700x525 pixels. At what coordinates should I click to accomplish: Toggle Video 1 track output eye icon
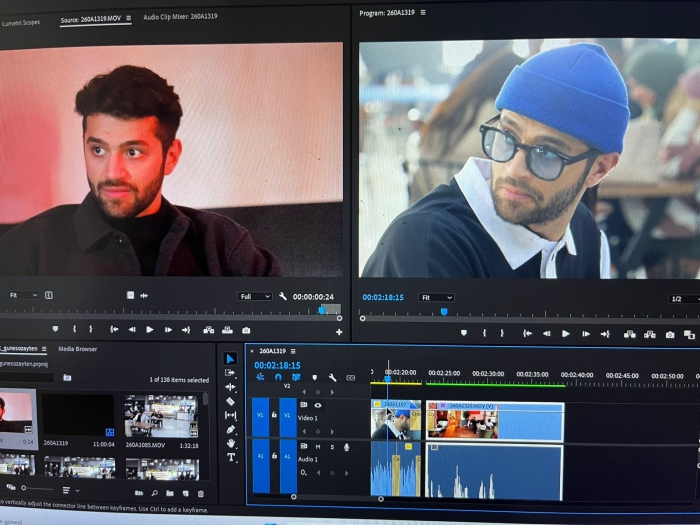[318, 405]
